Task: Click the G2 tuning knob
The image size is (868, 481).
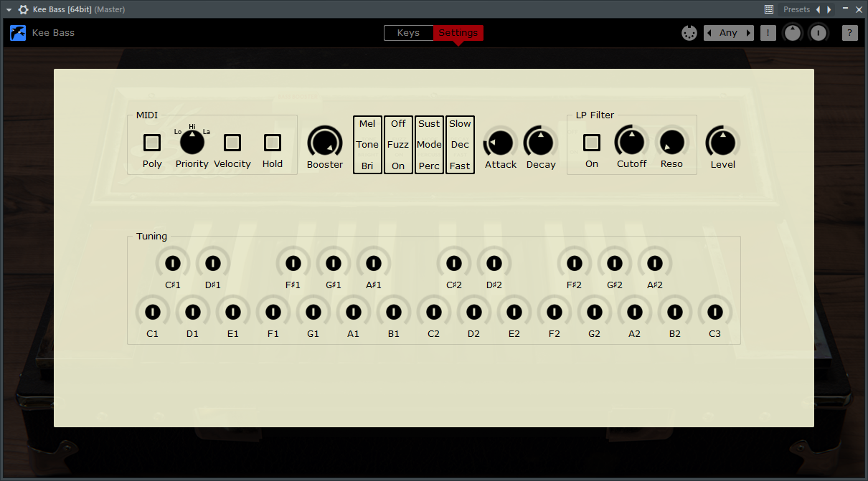Action: coord(594,312)
